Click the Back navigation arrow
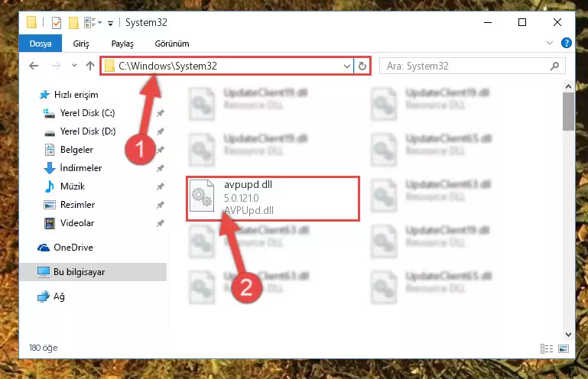Screen dimensions: 588x379 click(x=34, y=66)
